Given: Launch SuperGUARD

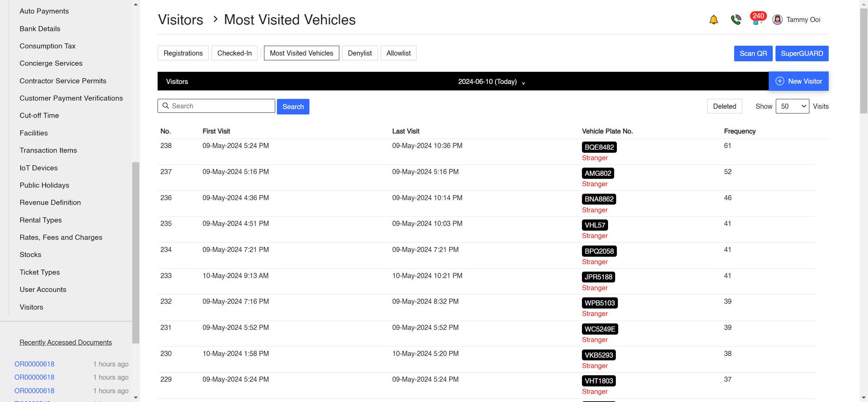Looking at the screenshot, I should [x=802, y=53].
